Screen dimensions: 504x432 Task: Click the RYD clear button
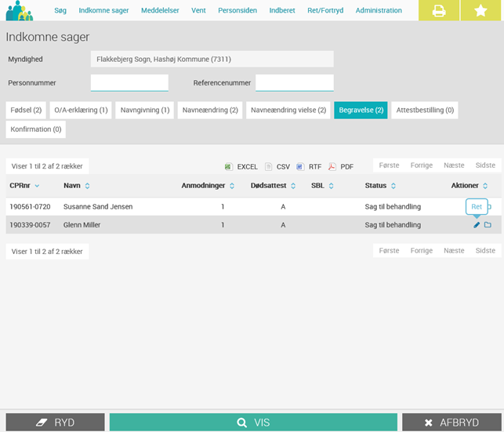[55, 422]
